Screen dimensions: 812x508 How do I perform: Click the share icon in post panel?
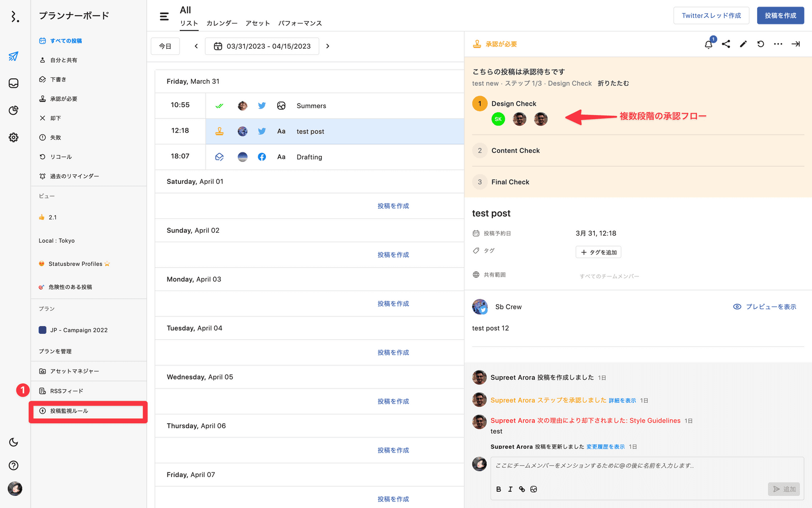[x=726, y=44]
